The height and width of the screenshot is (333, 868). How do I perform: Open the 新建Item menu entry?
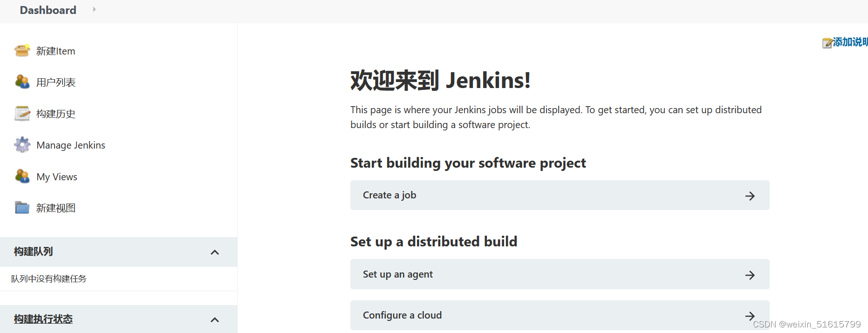(55, 51)
